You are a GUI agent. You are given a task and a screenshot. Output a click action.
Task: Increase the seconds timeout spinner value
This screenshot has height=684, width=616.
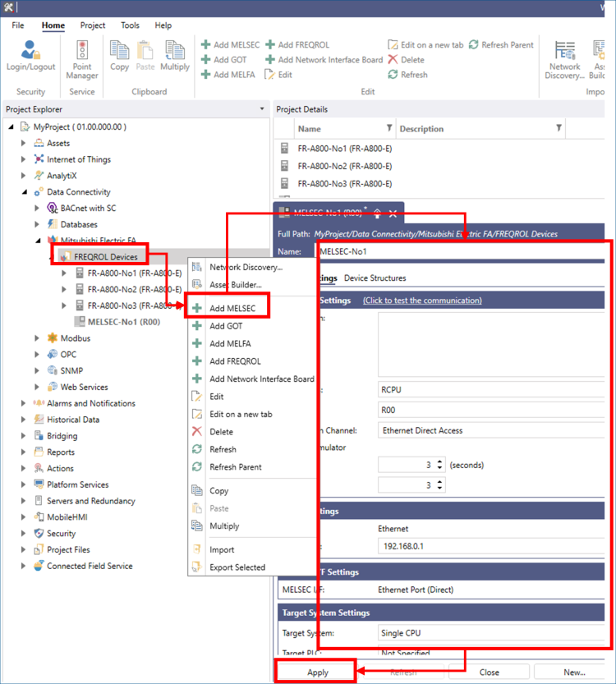439,461
